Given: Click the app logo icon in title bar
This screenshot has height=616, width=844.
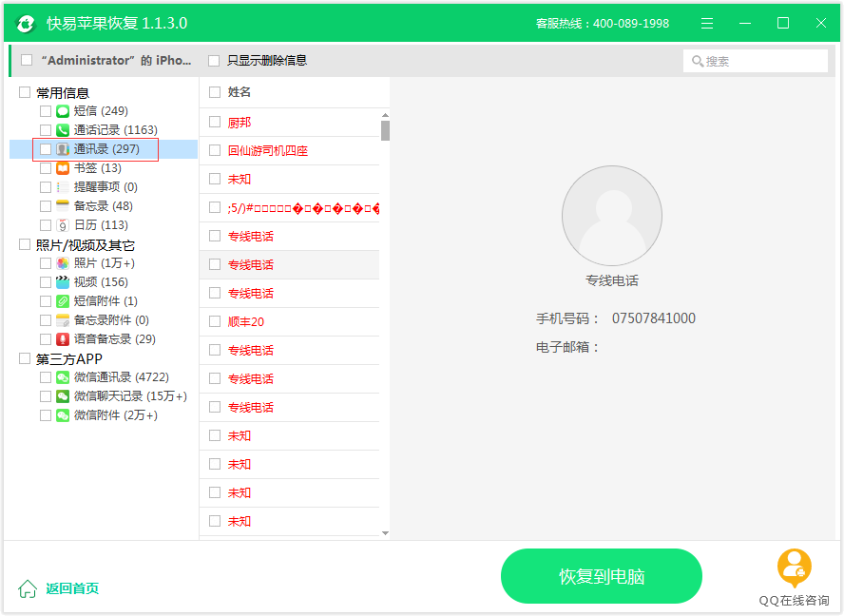Looking at the screenshot, I should (25, 23).
